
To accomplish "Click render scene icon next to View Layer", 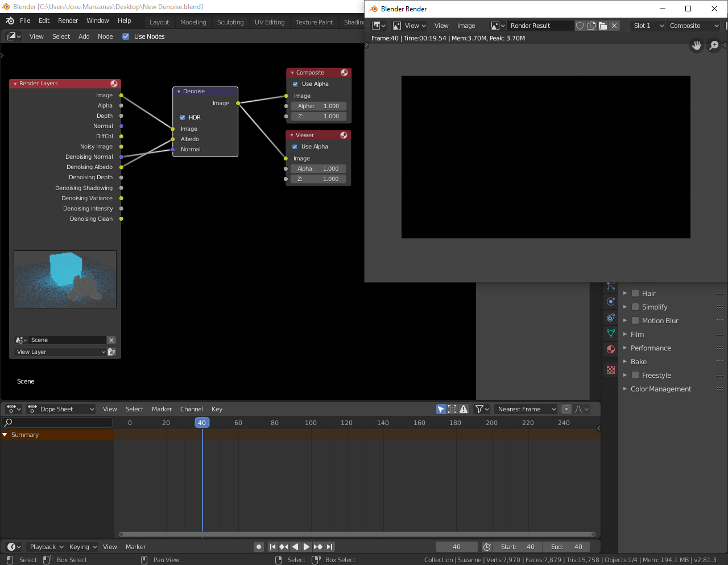I will coord(111,352).
